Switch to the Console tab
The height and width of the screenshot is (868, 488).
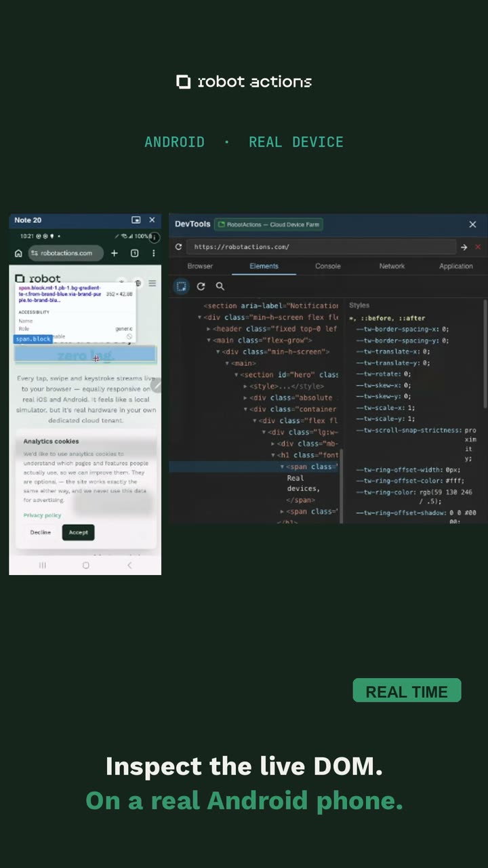[327, 267]
